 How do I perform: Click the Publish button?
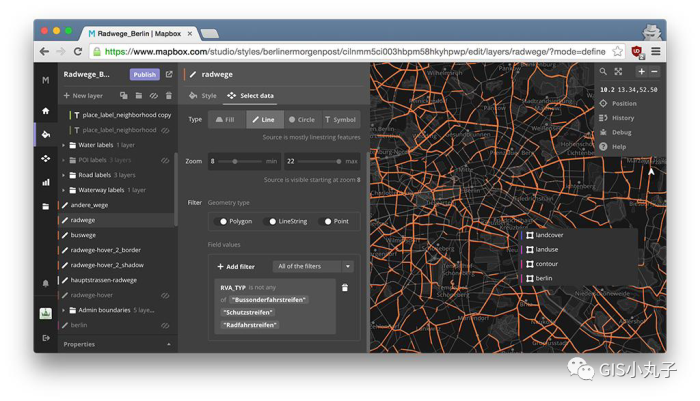click(x=144, y=74)
